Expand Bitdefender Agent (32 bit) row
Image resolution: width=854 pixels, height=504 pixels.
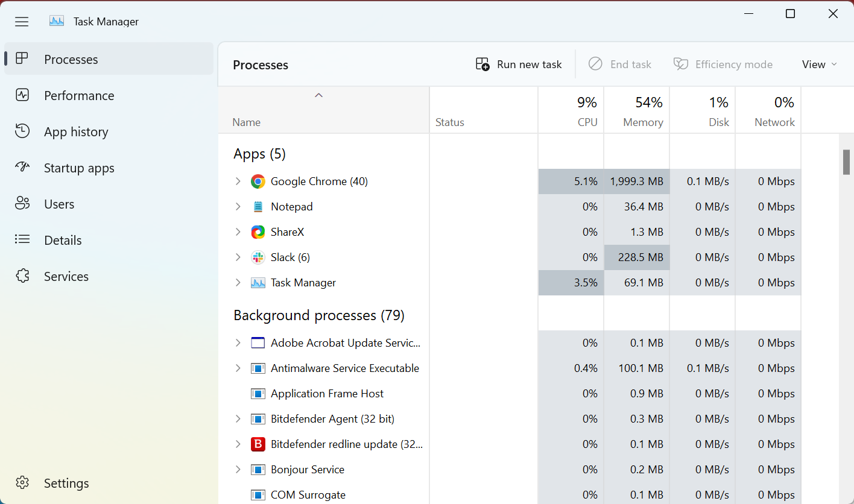(238, 419)
